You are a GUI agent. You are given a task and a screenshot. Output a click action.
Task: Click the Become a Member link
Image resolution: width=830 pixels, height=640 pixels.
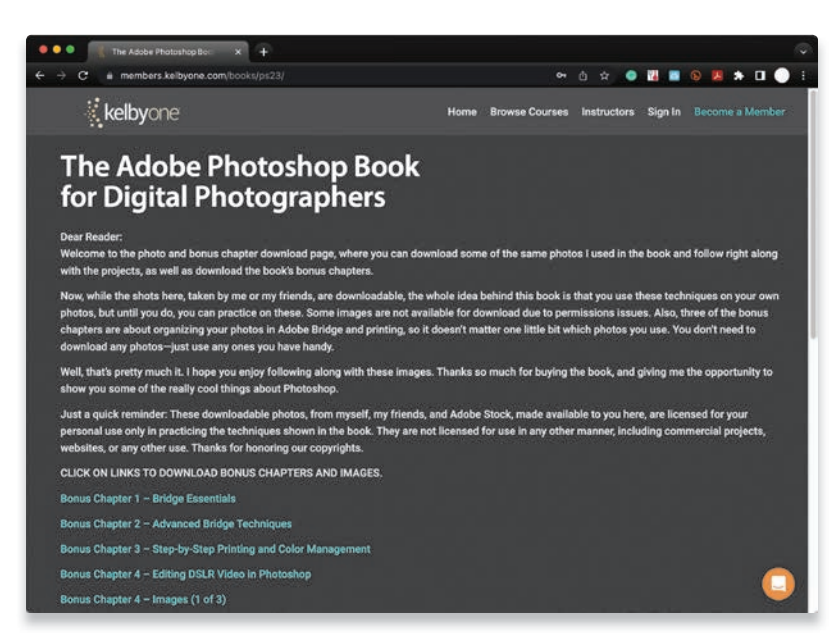tap(739, 112)
